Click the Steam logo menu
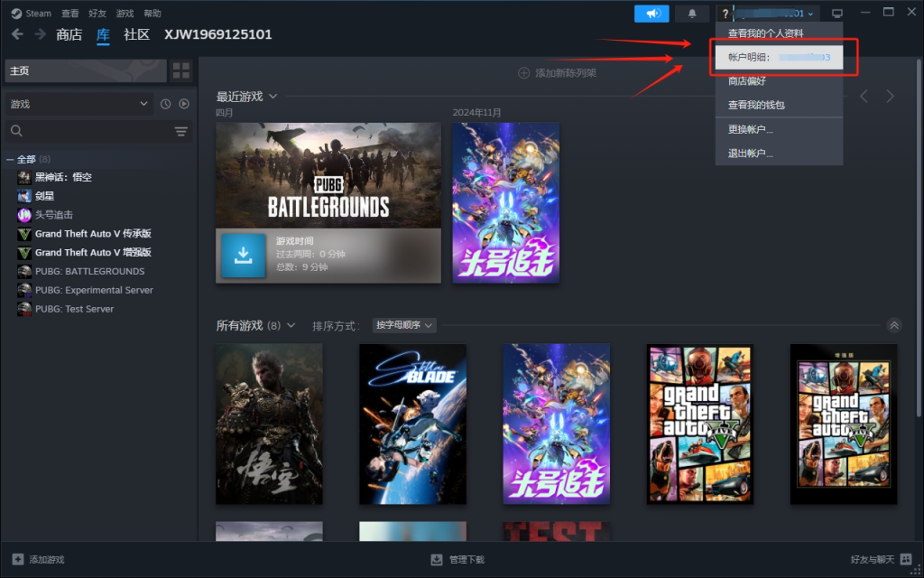 (32, 13)
